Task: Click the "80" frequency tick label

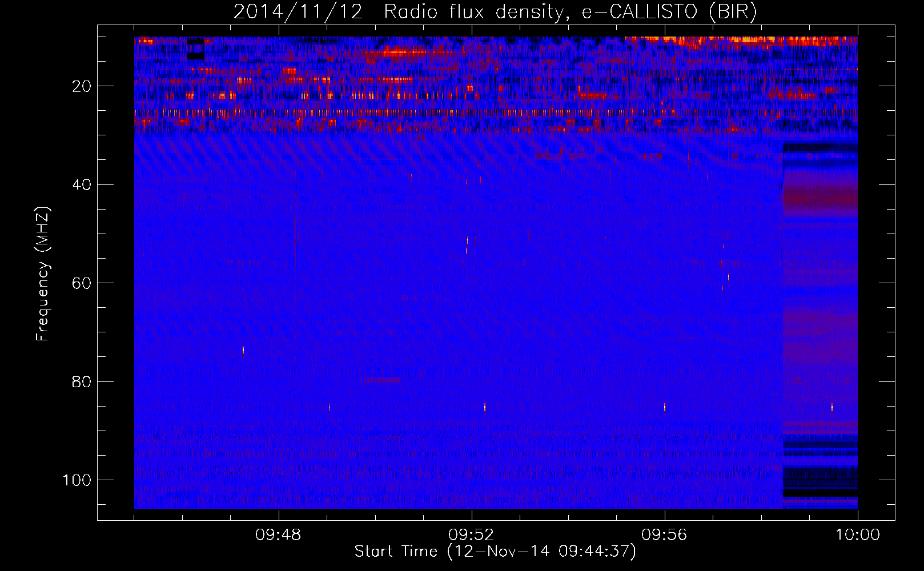Action: [82, 382]
